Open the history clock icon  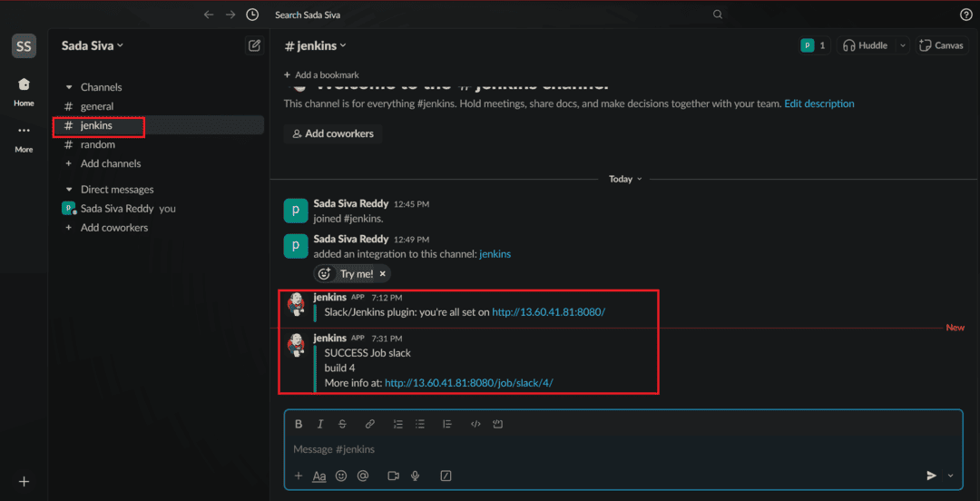(x=252, y=15)
